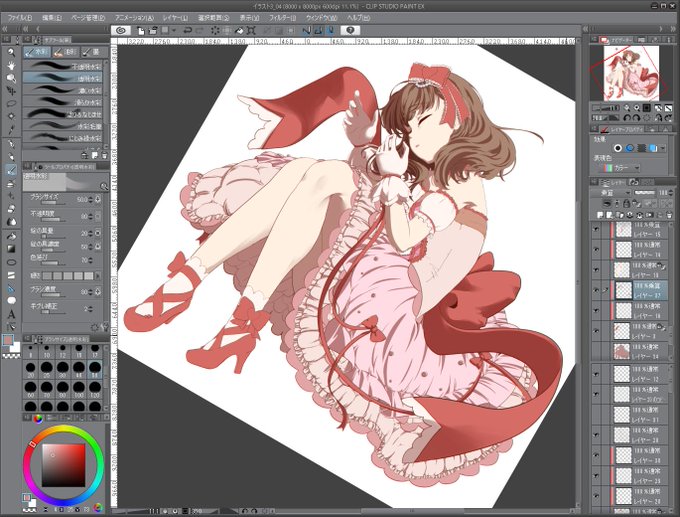680x517 pixels.
Task: Select the Figure ellipse tool
Action: click(11, 262)
